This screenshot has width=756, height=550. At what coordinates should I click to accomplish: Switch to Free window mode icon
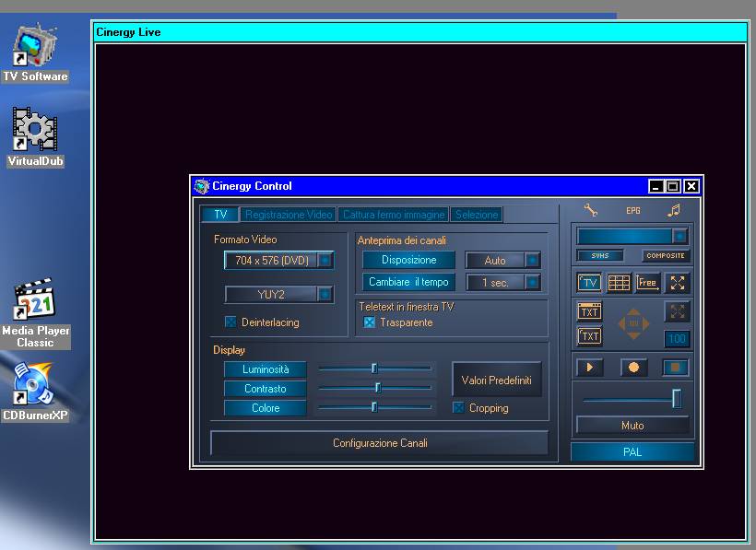[x=647, y=283]
